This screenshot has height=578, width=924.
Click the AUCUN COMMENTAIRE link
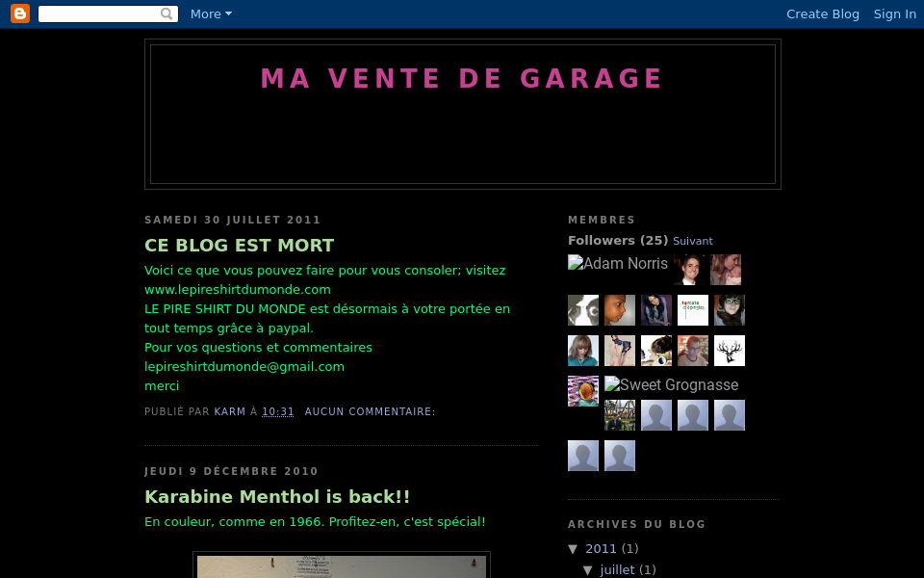[370, 411]
